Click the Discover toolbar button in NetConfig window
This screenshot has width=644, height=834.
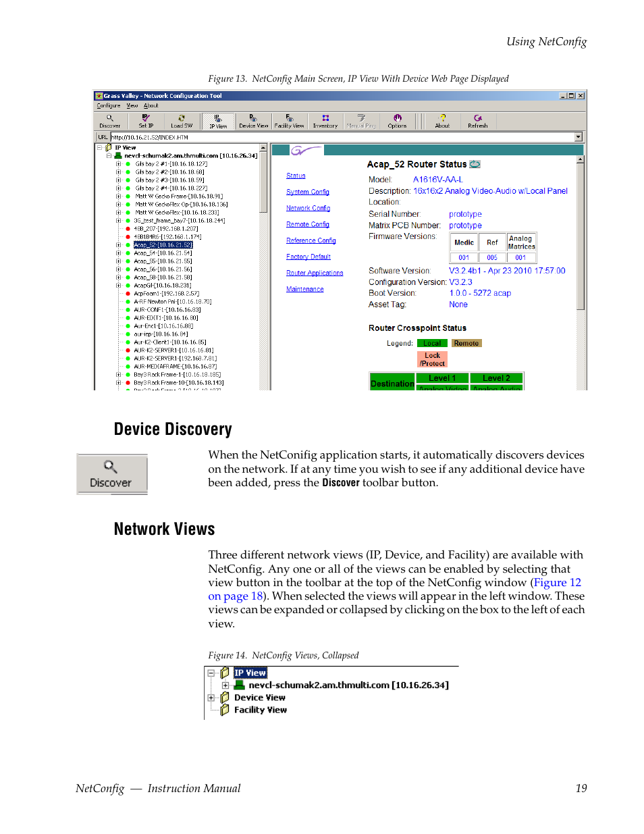109,121
